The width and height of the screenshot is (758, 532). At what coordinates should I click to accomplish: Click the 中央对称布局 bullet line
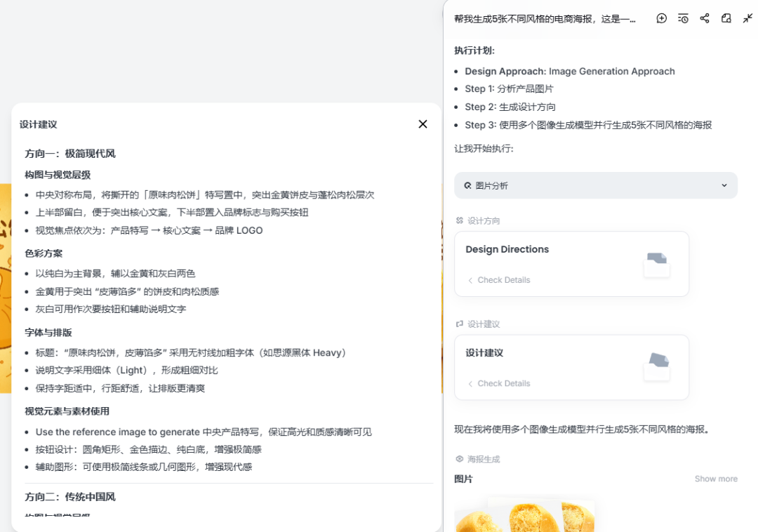pos(204,194)
